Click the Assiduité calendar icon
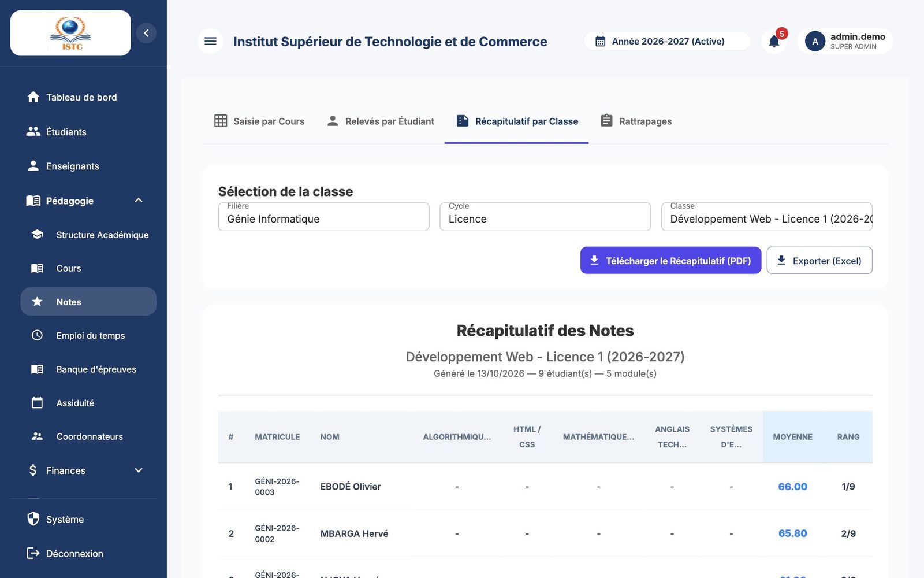 [38, 403]
